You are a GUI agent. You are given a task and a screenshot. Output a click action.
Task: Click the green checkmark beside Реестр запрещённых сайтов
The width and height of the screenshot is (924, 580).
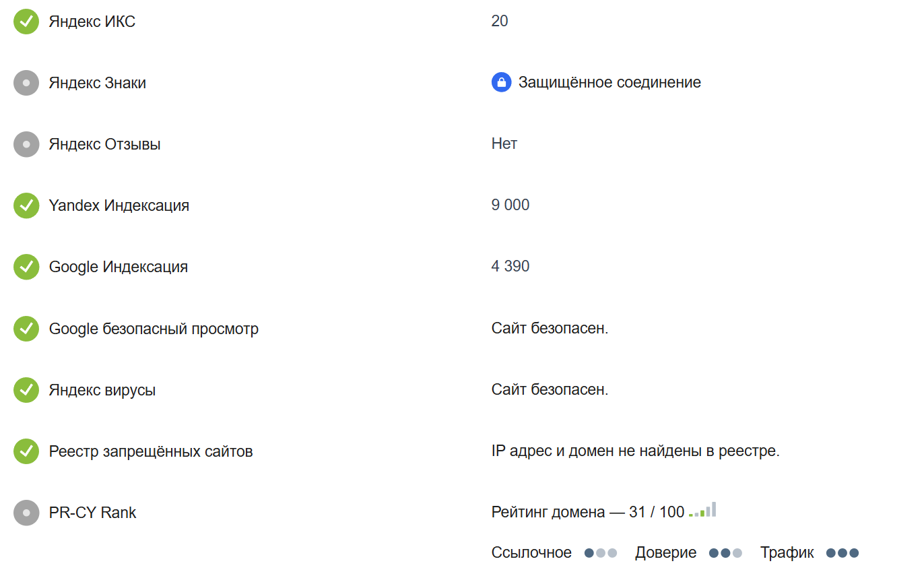tap(26, 451)
